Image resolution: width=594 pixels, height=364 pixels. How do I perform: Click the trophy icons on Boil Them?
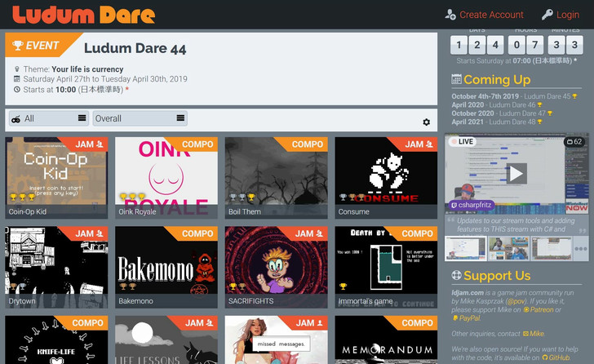coord(242,197)
